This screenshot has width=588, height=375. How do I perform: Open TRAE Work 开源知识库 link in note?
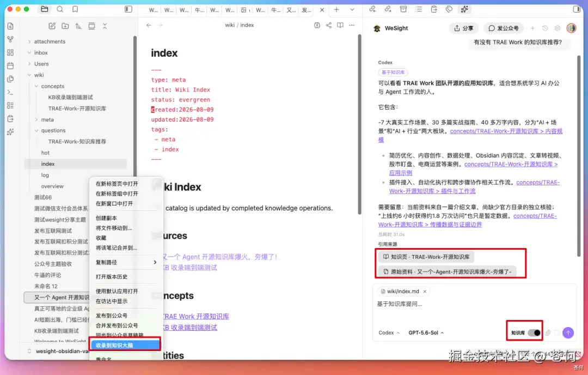(196, 317)
